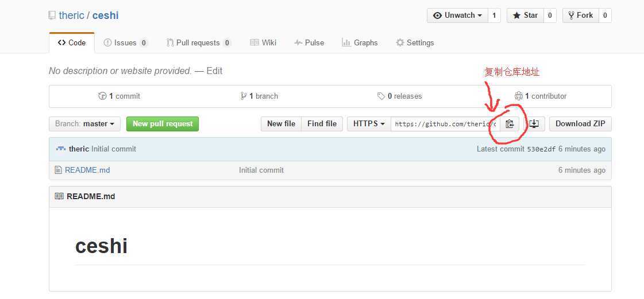Image resolution: width=644 pixels, height=299 pixels.
Task: Open the fork count beside Fork
Action: tap(605, 15)
